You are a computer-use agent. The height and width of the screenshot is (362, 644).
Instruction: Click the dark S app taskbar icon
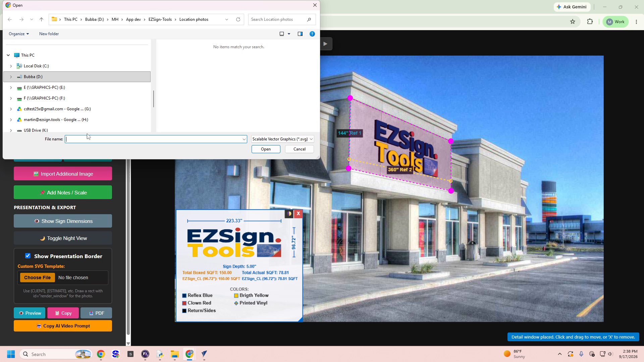click(x=130, y=354)
